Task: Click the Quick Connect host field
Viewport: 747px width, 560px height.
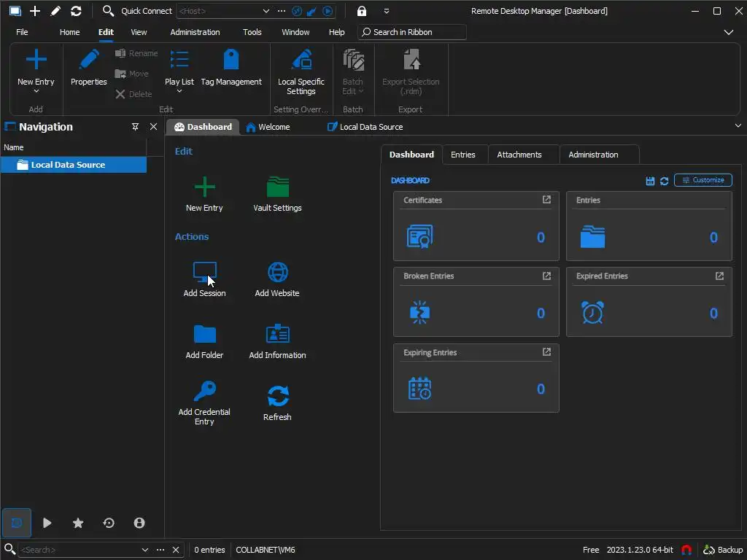Action: [219, 11]
